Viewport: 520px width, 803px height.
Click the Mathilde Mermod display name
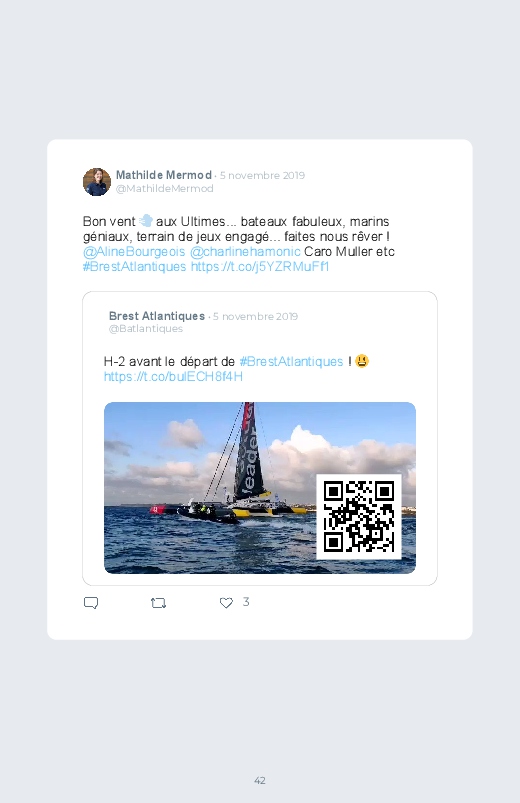[164, 175]
